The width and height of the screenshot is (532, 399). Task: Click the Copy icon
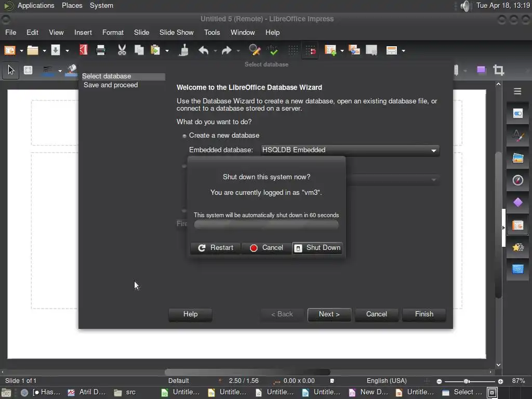tap(139, 50)
